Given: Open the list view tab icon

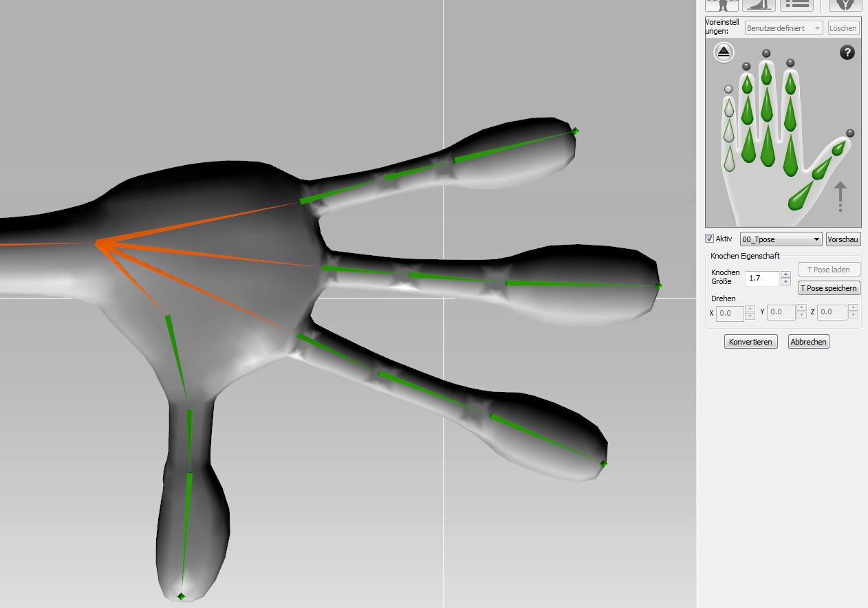Looking at the screenshot, I should pyautogui.click(x=796, y=5).
